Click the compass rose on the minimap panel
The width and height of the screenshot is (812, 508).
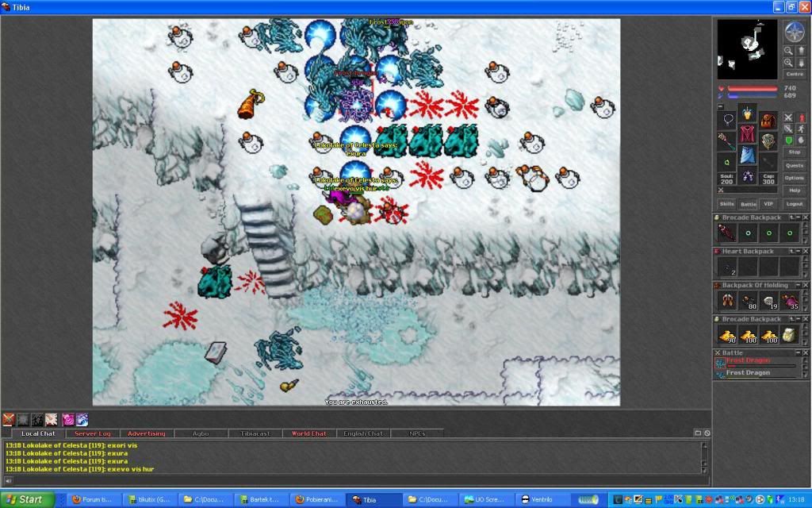(x=795, y=32)
